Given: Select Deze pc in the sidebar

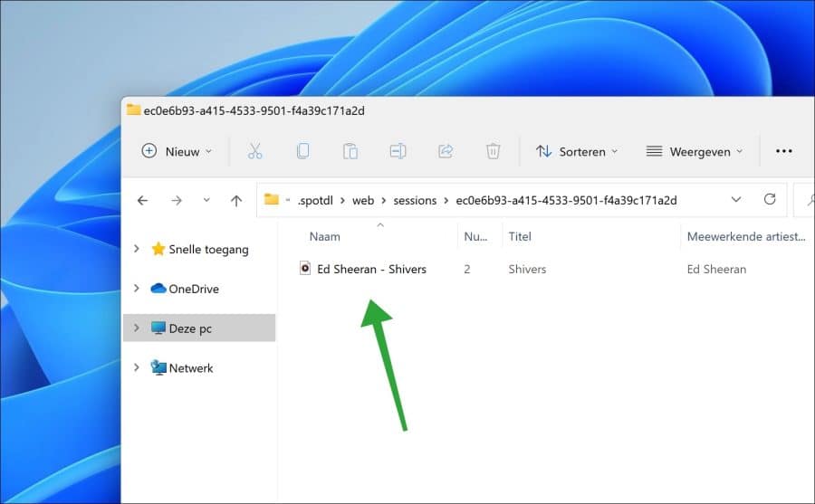Looking at the screenshot, I should click(x=190, y=328).
